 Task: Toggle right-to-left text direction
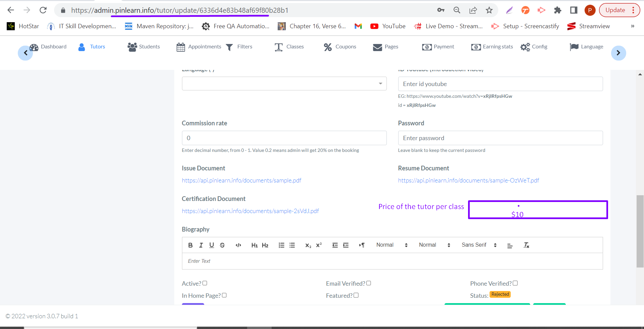[x=362, y=245]
